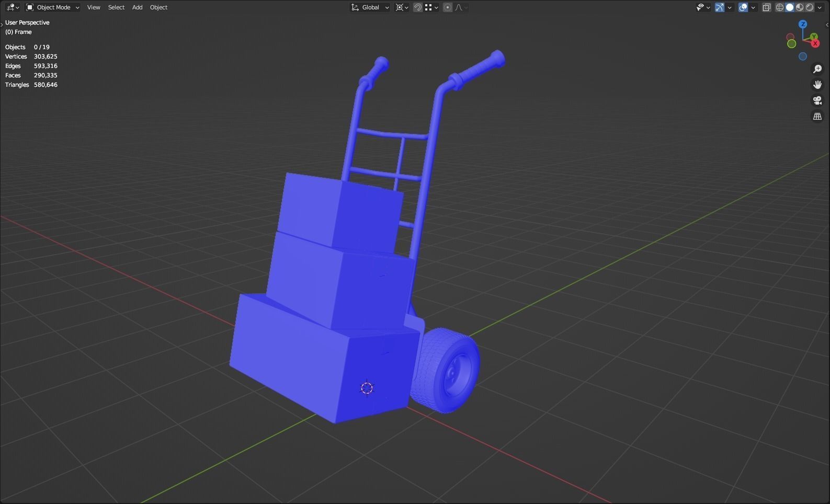Viewport: 830px width, 504px height.
Task: Switch to rendered shading
Action: (x=810, y=7)
